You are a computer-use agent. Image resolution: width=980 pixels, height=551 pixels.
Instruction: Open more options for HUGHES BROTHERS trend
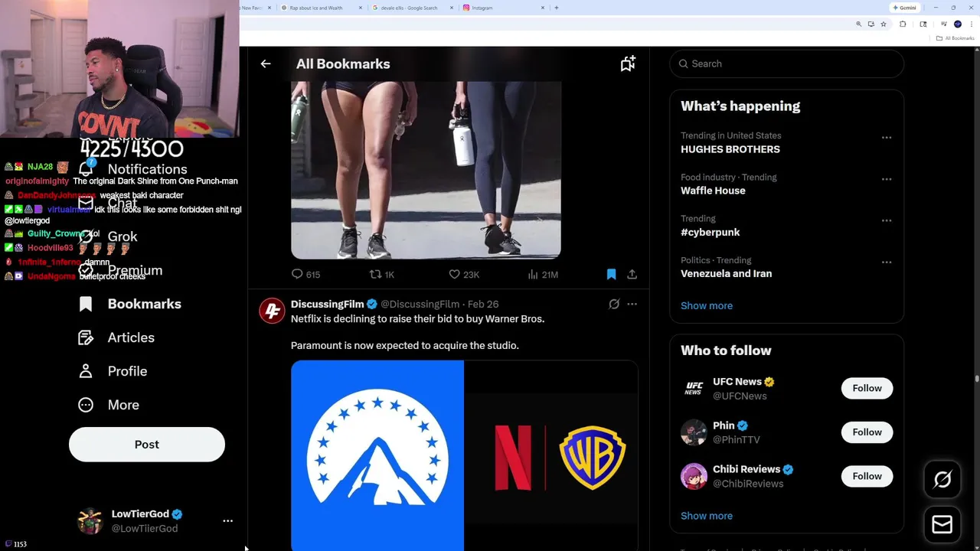click(887, 138)
